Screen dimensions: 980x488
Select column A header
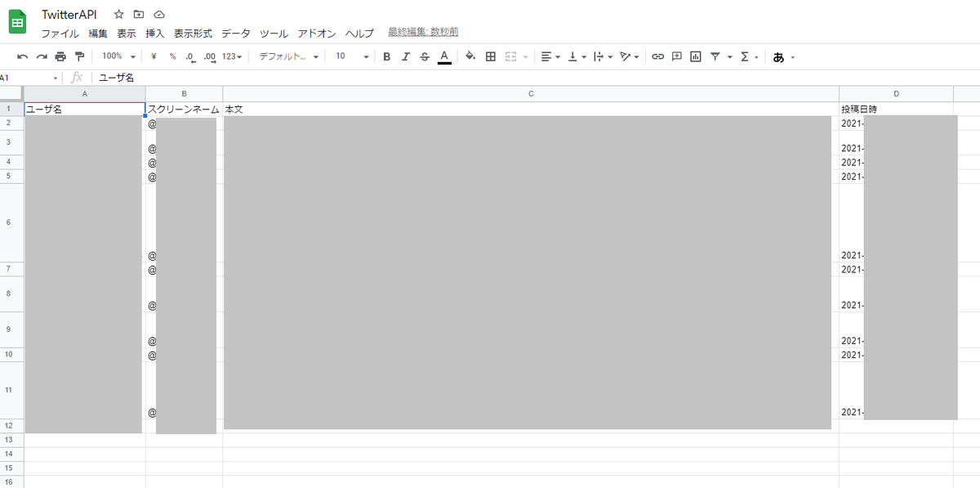[x=85, y=94]
